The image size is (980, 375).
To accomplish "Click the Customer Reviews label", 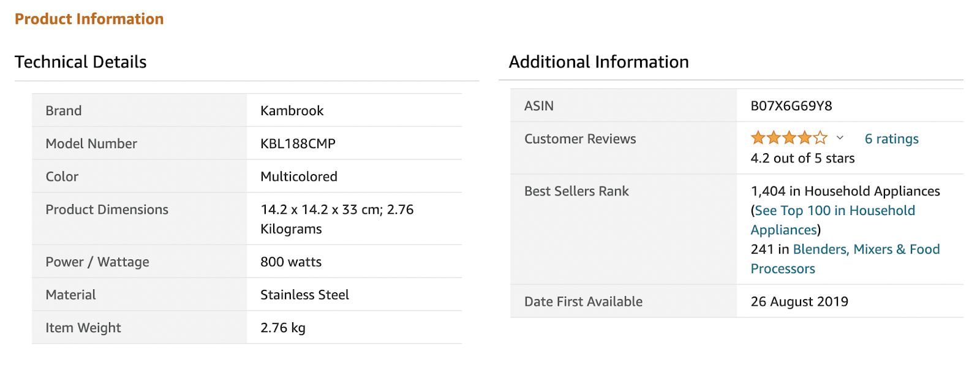I will [x=580, y=139].
